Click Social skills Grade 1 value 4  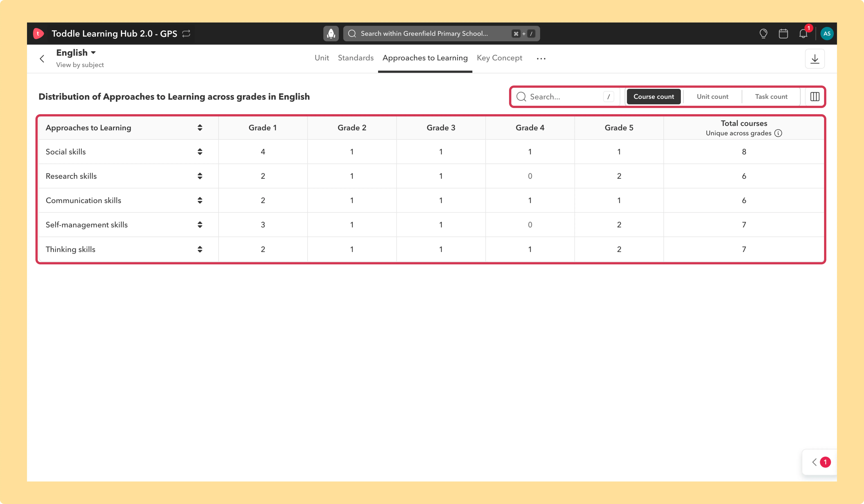pos(263,152)
